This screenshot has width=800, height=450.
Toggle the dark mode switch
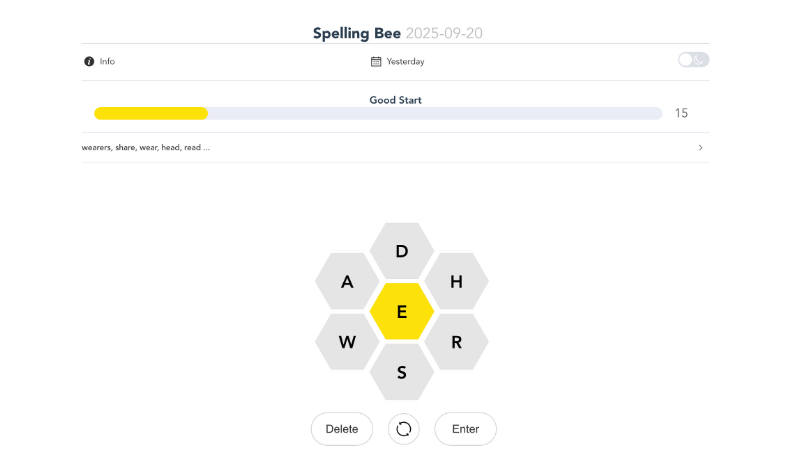pos(693,60)
